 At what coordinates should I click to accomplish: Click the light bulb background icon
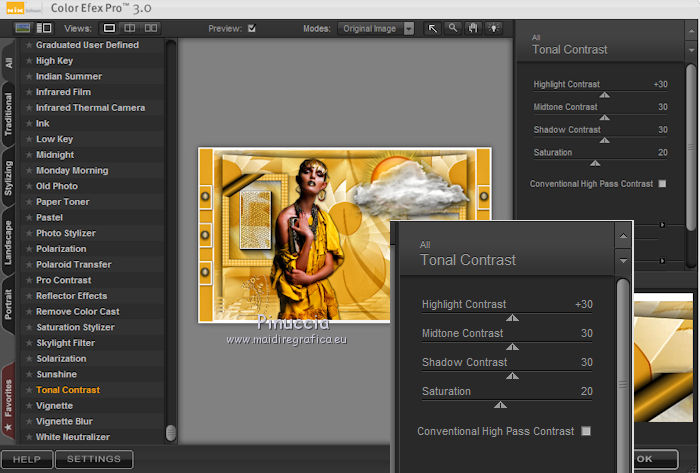point(493,29)
